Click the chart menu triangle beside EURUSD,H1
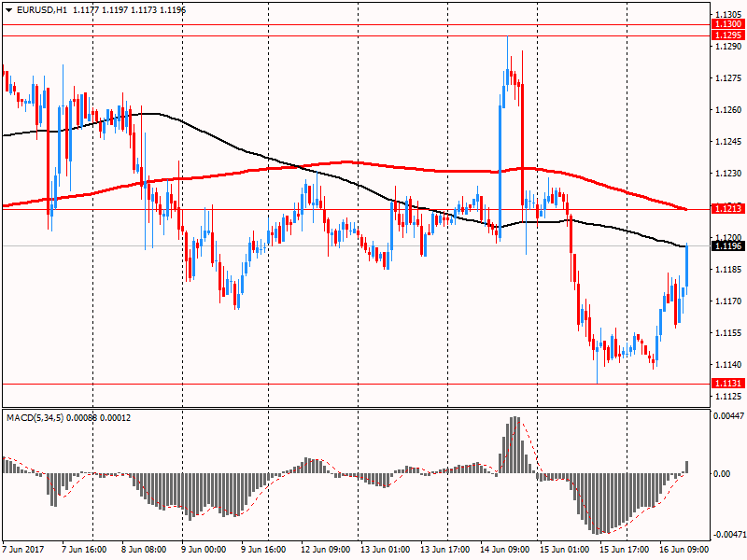747x560 pixels. [8, 10]
